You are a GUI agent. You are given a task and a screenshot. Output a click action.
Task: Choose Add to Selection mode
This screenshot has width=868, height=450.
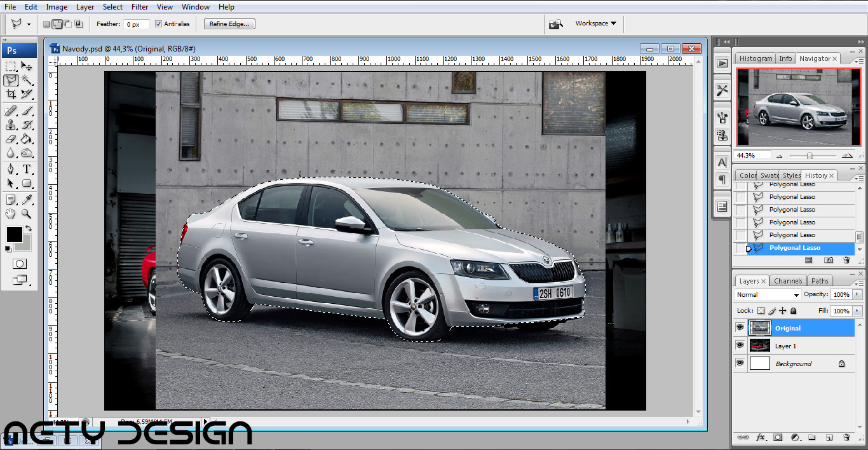click(x=57, y=24)
